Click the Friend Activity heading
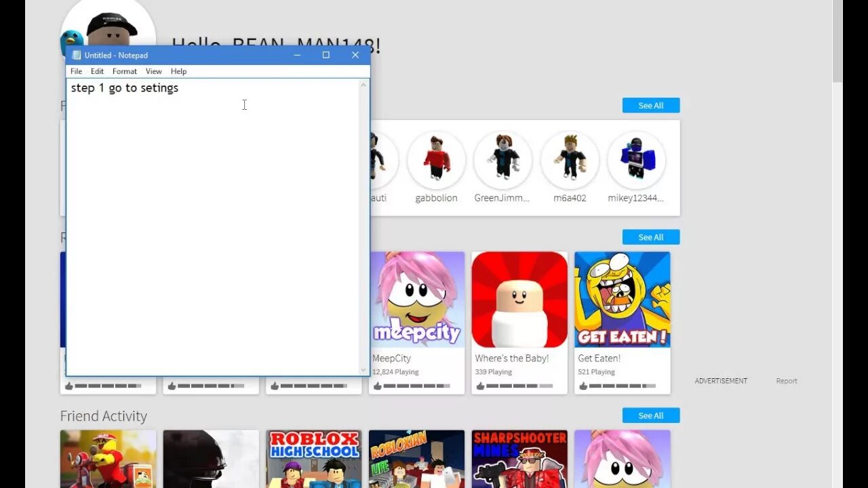Viewport: 868px width, 488px height. (x=104, y=416)
